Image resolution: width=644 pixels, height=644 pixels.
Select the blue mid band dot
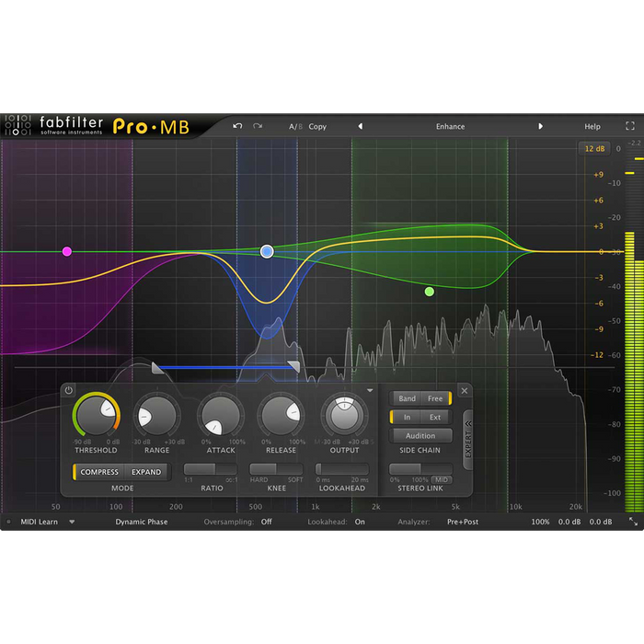(267, 251)
